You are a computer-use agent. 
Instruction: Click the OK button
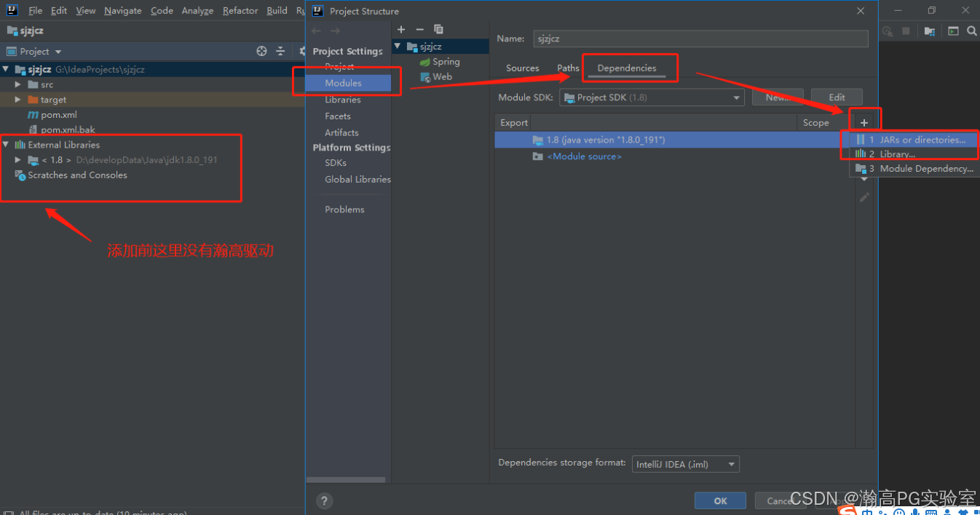tap(720, 500)
